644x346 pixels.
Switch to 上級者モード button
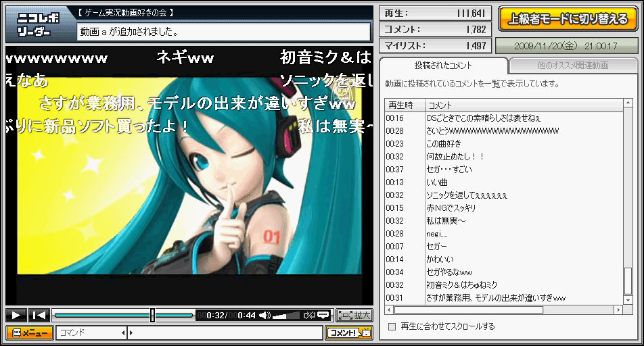(x=568, y=19)
